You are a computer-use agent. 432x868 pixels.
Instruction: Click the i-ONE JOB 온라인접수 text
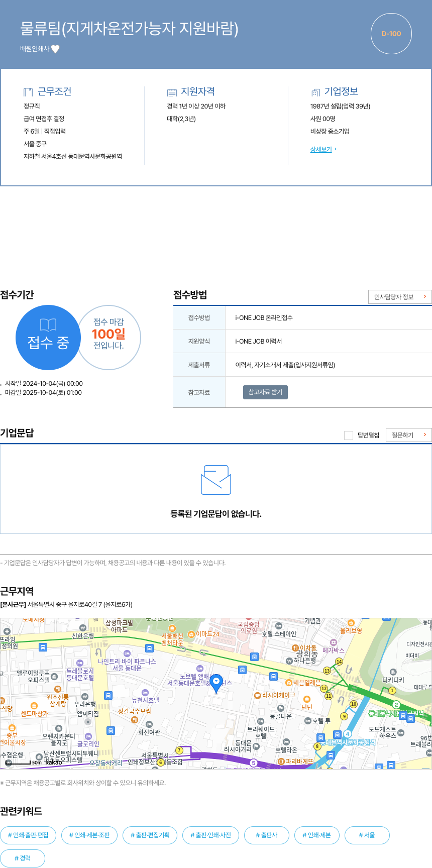coord(264,317)
